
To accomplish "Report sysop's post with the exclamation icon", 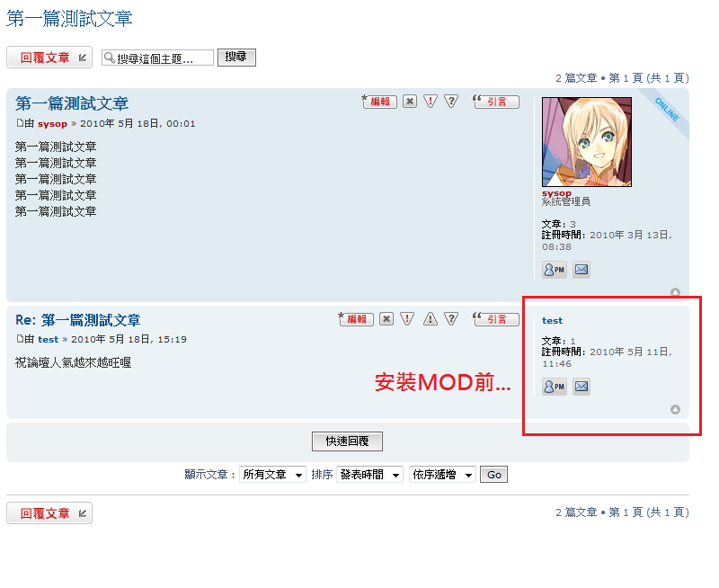I will pos(431,101).
